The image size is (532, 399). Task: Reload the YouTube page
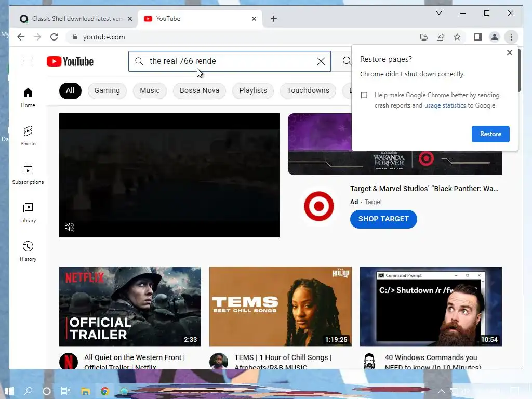point(54,37)
